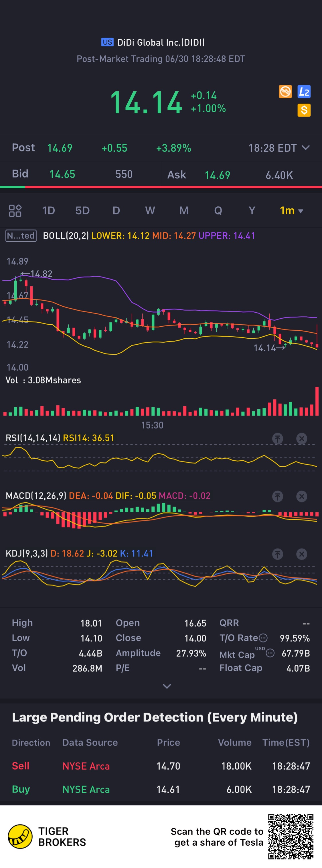The width and height of the screenshot is (322, 868).
Task: Tap the Scan the QR code promotion text
Action: tap(217, 837)
